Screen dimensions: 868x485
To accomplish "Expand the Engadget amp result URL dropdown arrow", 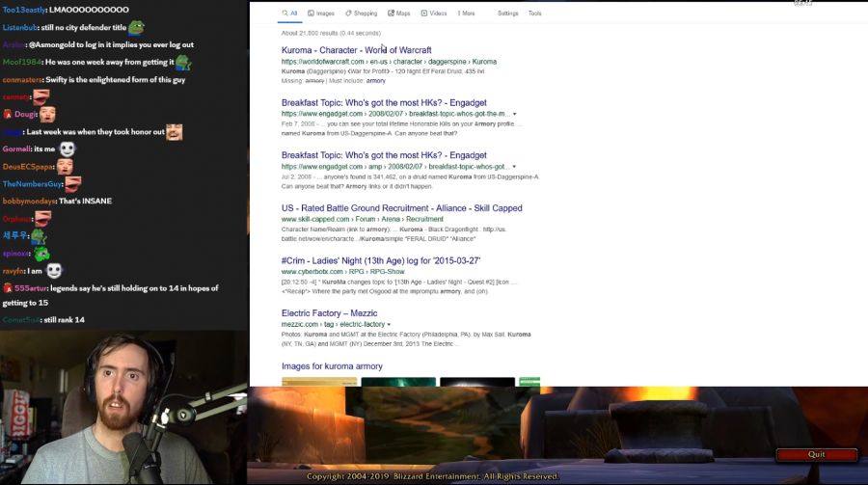I will pyautogui.click(x=514, y=167).
